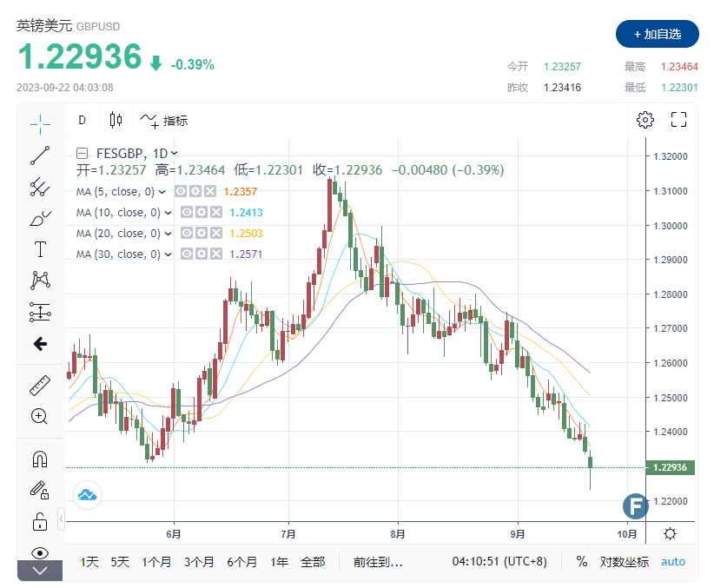
Task: Activate the zoom in tool
Action: [x=40, y=416]
